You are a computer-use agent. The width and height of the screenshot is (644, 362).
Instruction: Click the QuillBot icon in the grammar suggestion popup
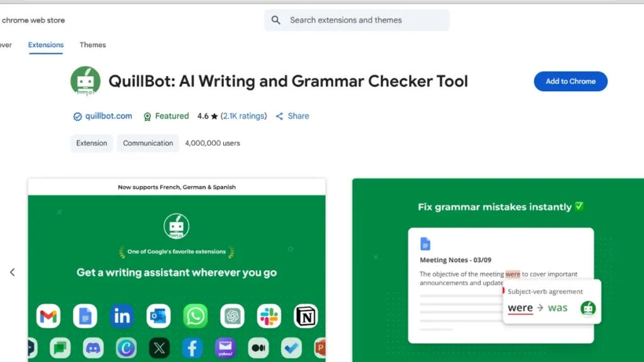pos(588,308)
